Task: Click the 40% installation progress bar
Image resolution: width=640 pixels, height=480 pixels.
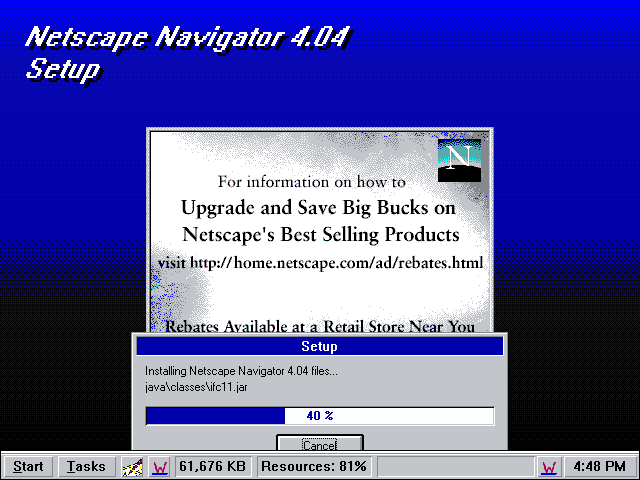Action: click(x=319, y=416)
